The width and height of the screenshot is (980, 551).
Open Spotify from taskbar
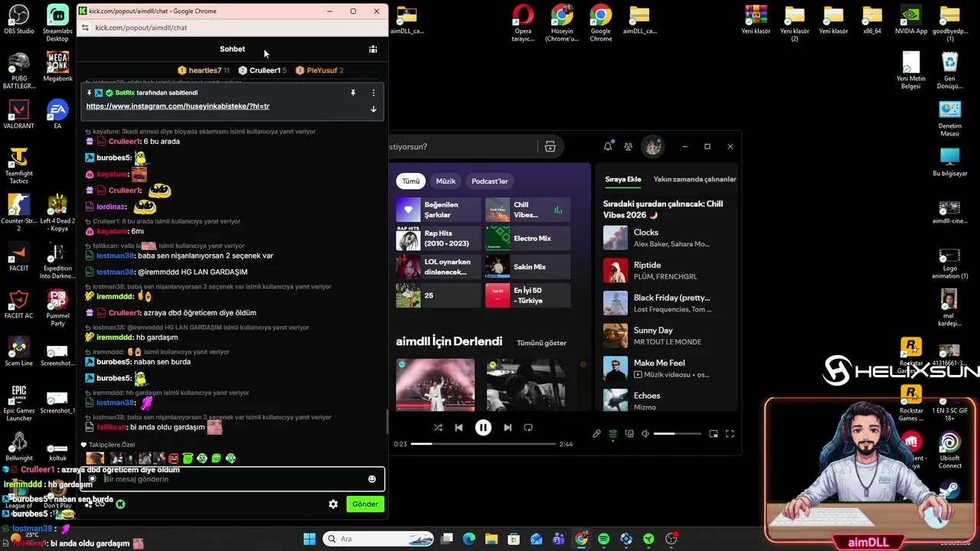tap(603, 539)
